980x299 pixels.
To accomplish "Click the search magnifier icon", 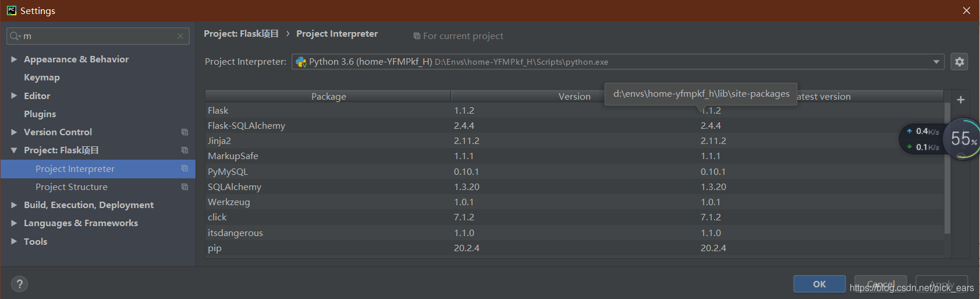I will (15, 36).
